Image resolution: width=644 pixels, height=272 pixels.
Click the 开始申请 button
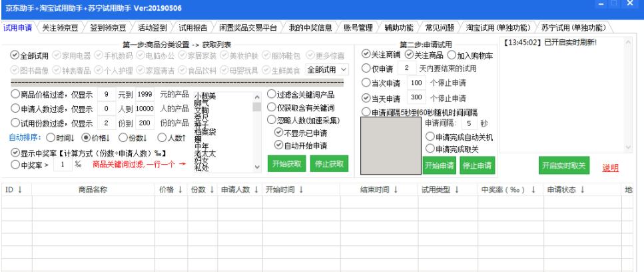[x=439, y=165]
